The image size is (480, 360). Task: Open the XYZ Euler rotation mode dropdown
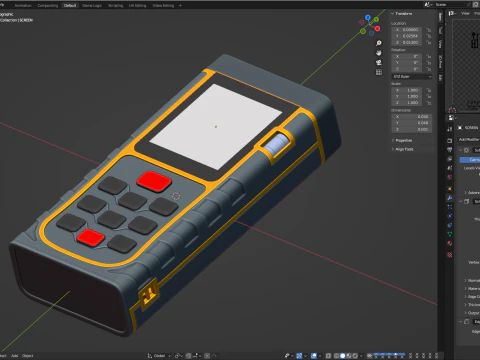coord(412,77)
